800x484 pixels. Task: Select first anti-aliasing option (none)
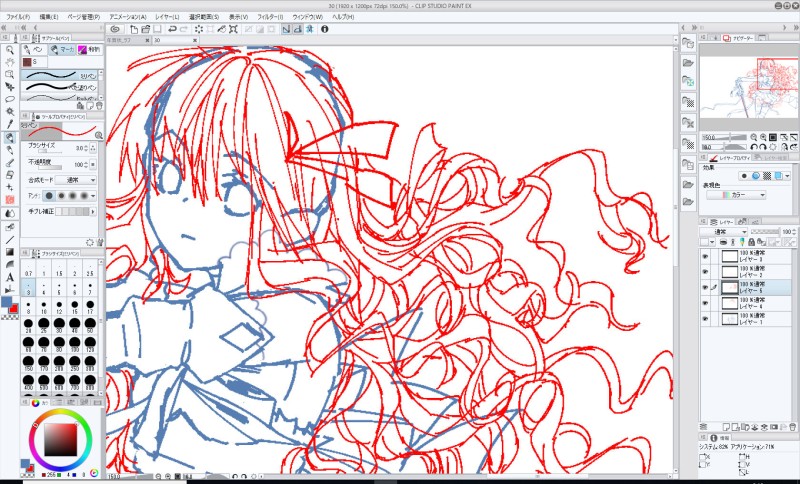pos(49,195)
